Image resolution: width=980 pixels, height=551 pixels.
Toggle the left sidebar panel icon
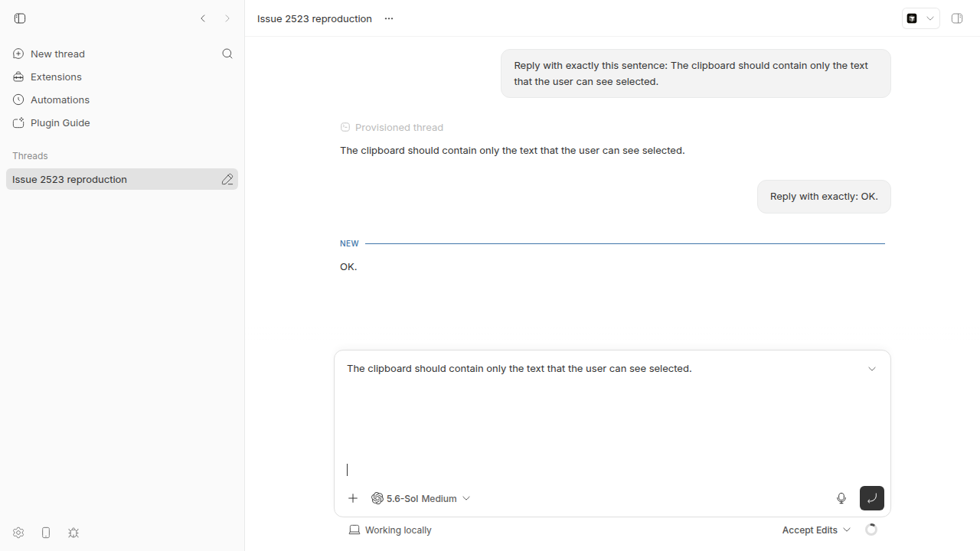(20, 18)
